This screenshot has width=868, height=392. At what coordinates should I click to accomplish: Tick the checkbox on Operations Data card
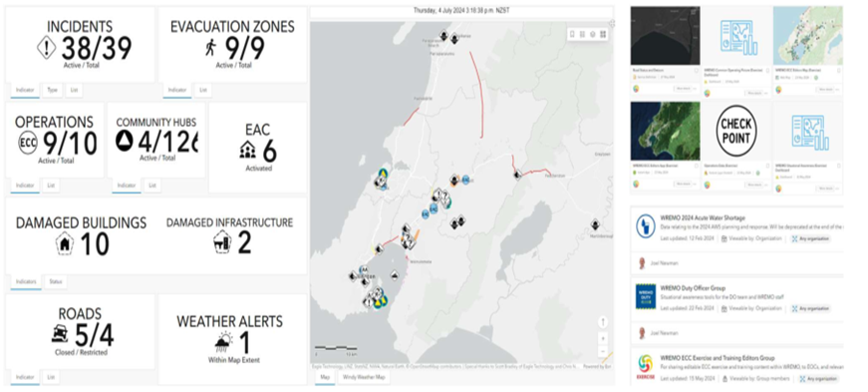767,166
